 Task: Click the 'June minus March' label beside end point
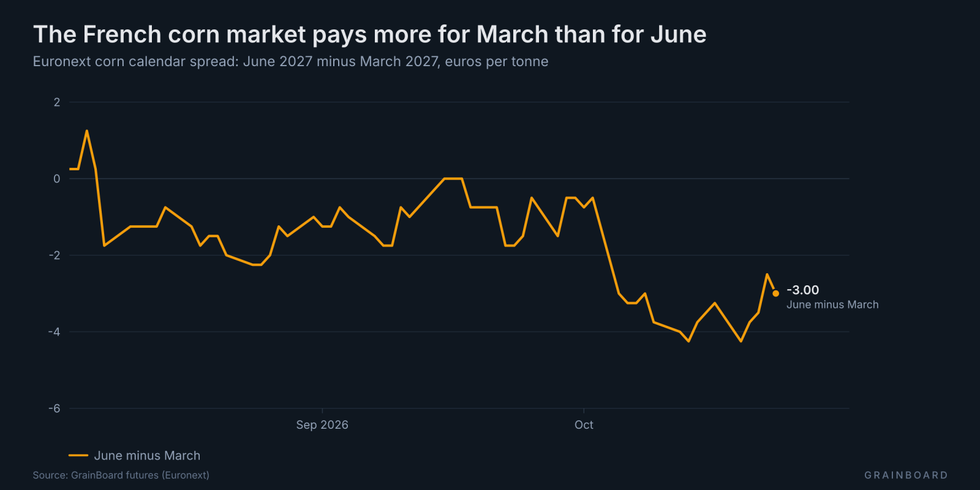coord(832,305)
